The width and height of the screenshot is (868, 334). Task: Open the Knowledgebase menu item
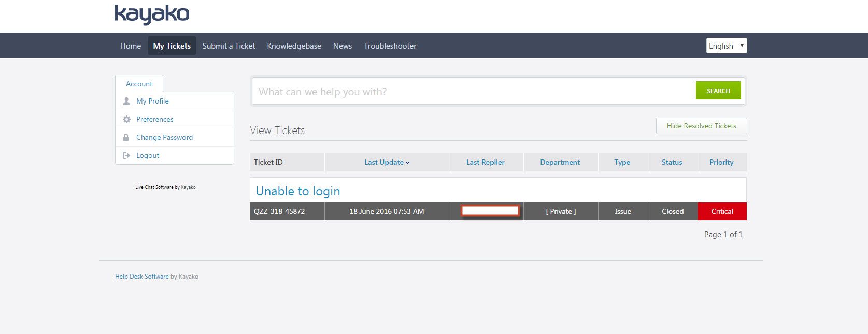(294, 46)
